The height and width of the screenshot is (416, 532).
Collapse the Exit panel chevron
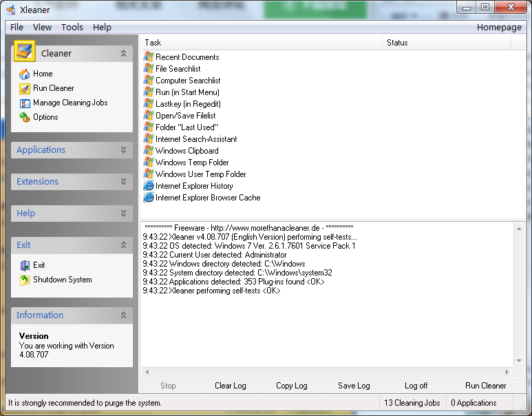point(123,245)
